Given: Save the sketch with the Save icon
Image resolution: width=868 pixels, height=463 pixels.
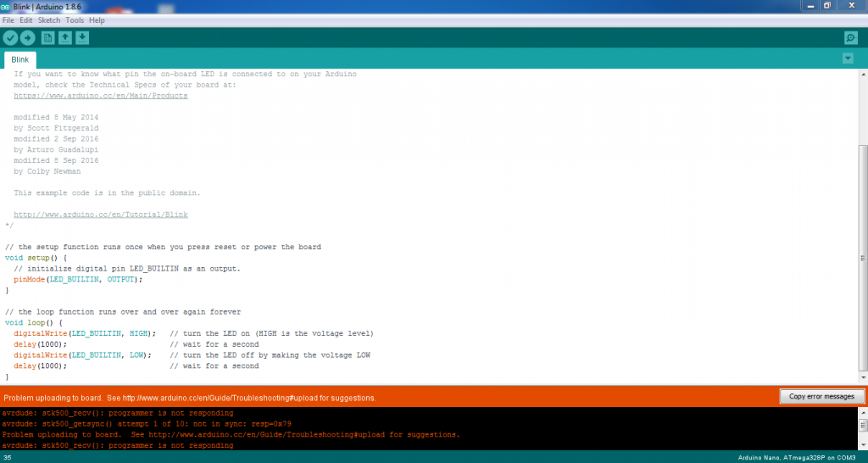Looking at the screenshot, I should click(x=82, y=37).
